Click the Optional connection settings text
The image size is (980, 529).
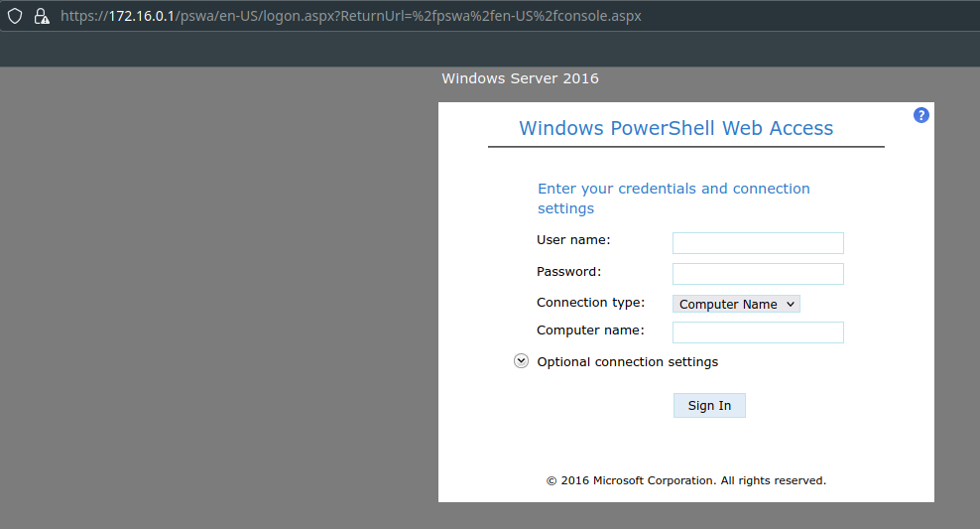[x=627, y=362]
